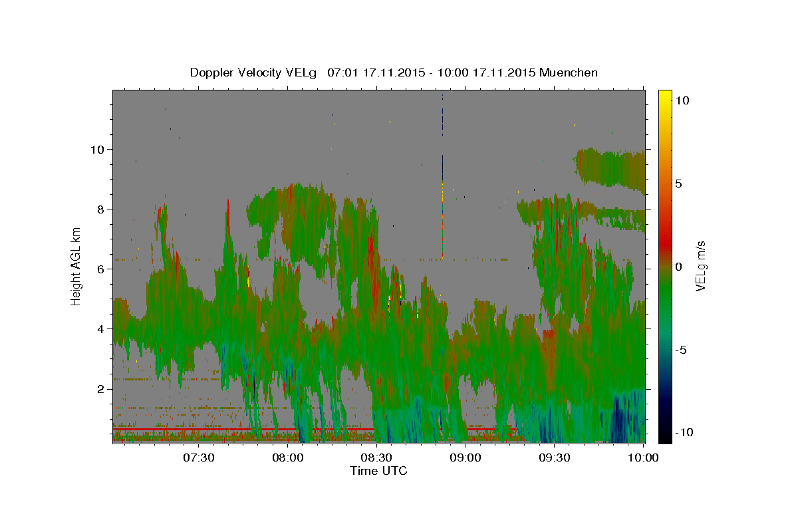Click the '08:30' time axis label

coord(376,458)
